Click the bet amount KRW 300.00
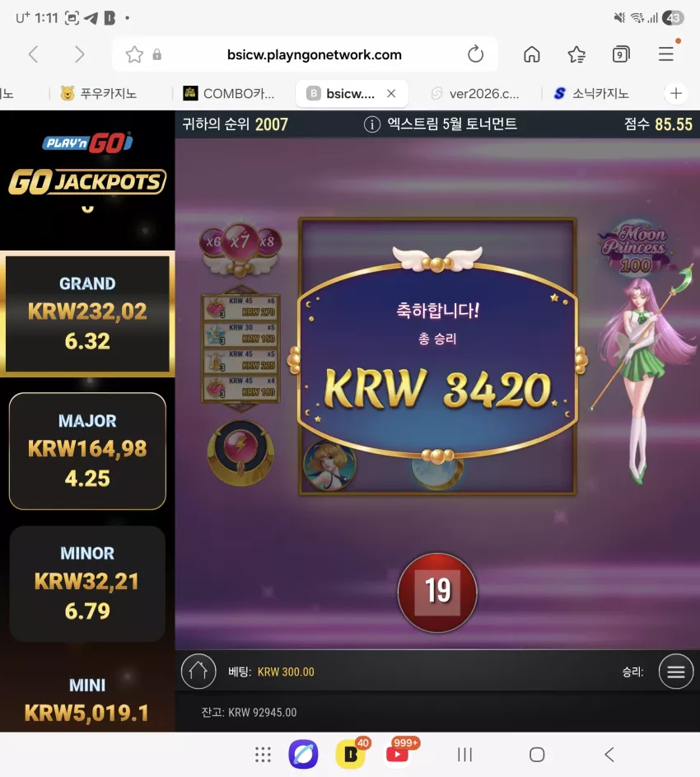The width and height of the screenshot is (700, 777). click(x=286, y=672)
